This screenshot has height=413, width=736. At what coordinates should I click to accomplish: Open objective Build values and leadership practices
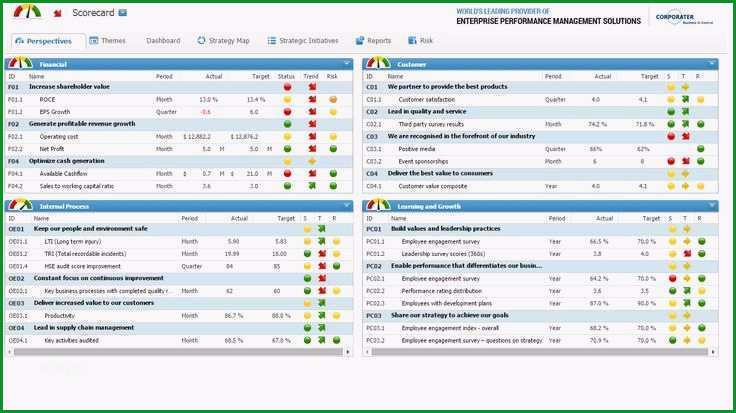pyautogui.click(x=445, y=229)
